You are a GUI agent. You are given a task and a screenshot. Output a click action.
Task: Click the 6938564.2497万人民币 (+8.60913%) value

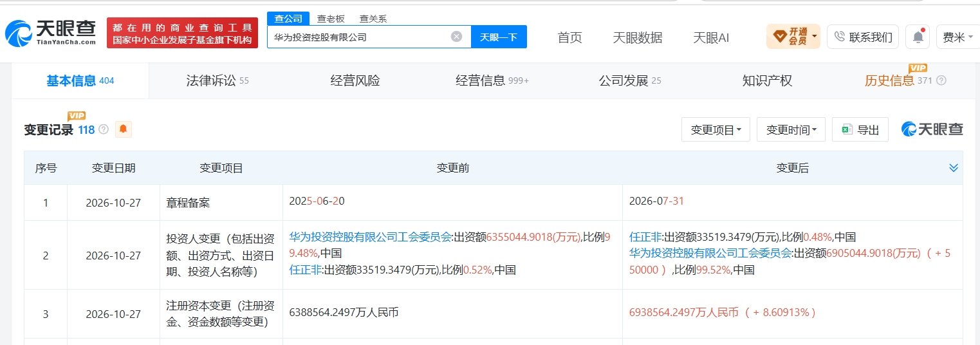723,313
